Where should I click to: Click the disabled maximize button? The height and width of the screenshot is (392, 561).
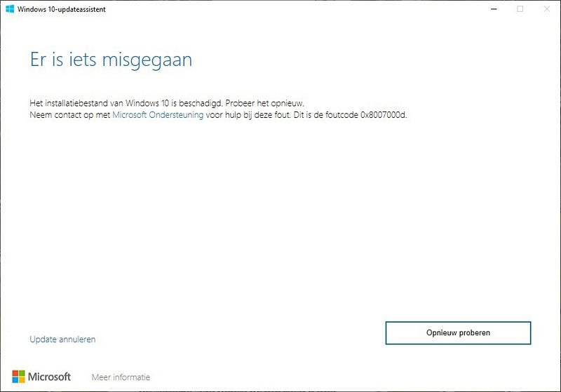[x=520, y=9]
